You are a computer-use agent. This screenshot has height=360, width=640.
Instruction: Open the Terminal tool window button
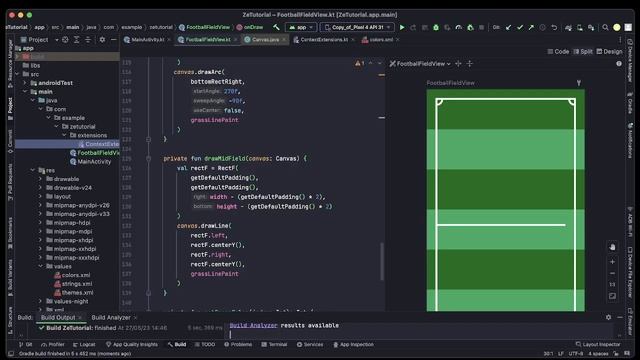274,344
